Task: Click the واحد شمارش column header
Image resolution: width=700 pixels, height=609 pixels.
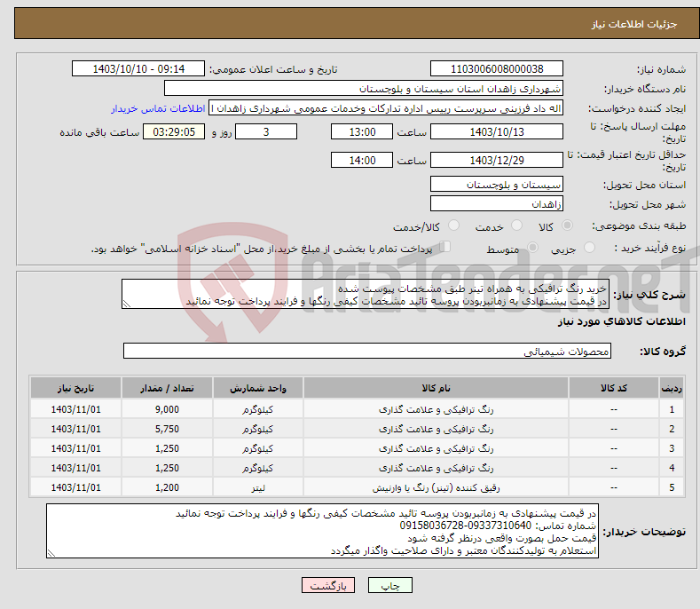Action: pyautogui.click(x=257, y=388)
